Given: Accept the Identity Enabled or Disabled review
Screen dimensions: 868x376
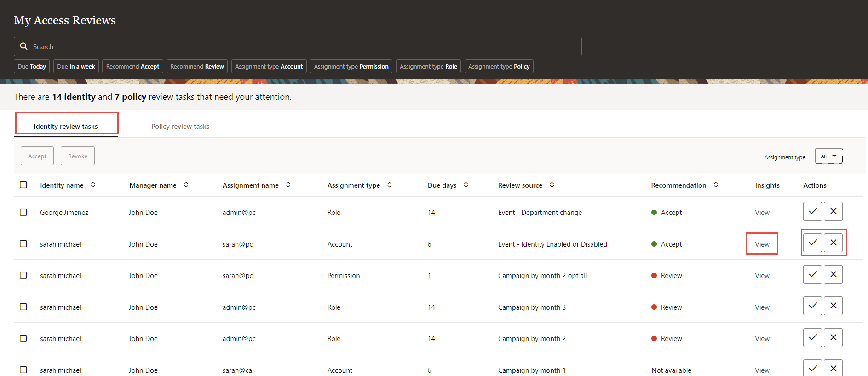Looking at the screenshot, I should [x=812, y=243].
